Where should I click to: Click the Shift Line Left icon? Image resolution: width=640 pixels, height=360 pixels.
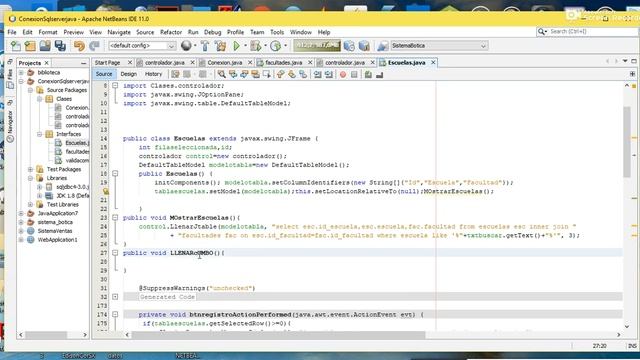click(x=318, y=74)
